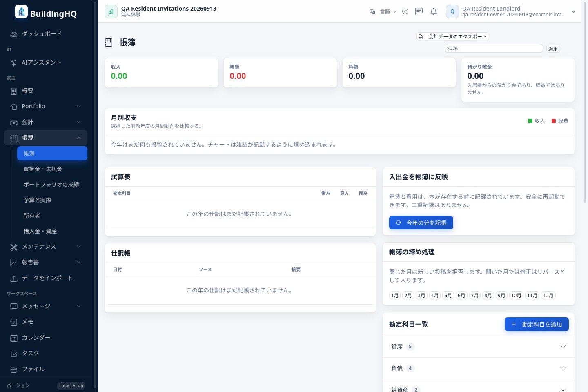Click 勘定科目を追加 button
588x392 pixels.
click(x=537, y=324)
